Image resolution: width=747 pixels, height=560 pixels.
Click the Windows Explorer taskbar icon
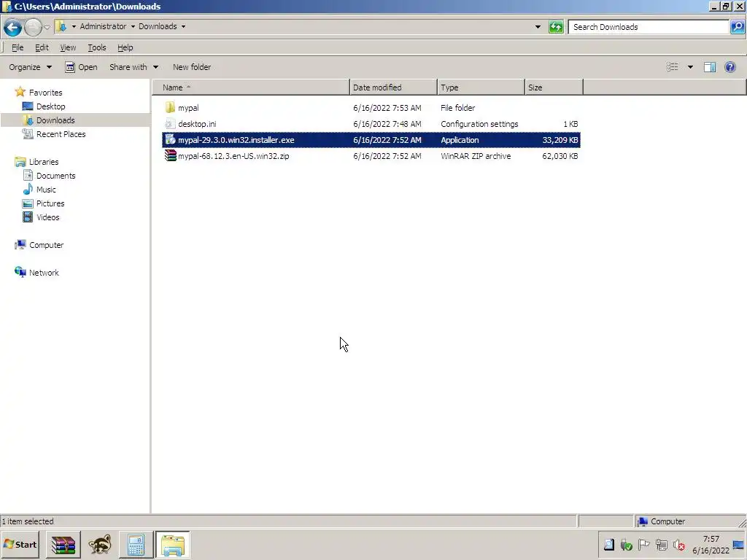pyautogui.click(x=172, y=545)
